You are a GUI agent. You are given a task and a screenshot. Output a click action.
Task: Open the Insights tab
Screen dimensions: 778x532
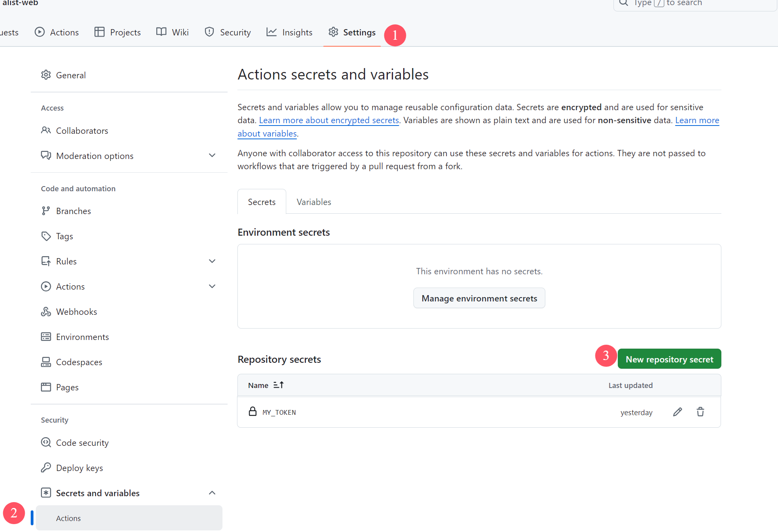pos(289,32)
